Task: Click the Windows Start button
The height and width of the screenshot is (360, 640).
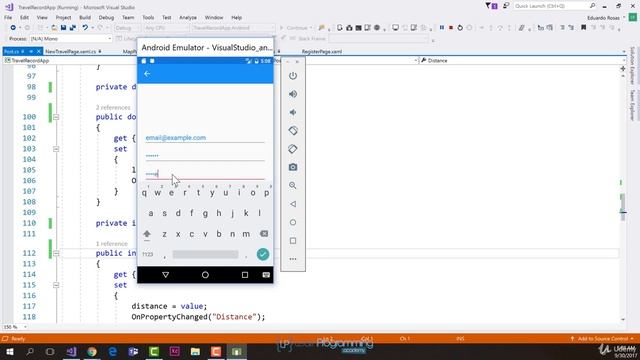Action: tap(9, 351)
